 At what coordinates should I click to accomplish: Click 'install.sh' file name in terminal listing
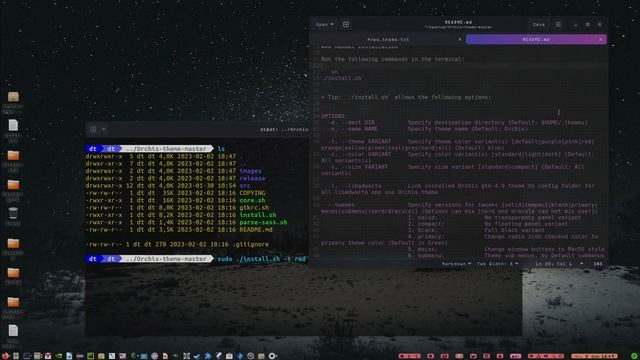[258, 215]
